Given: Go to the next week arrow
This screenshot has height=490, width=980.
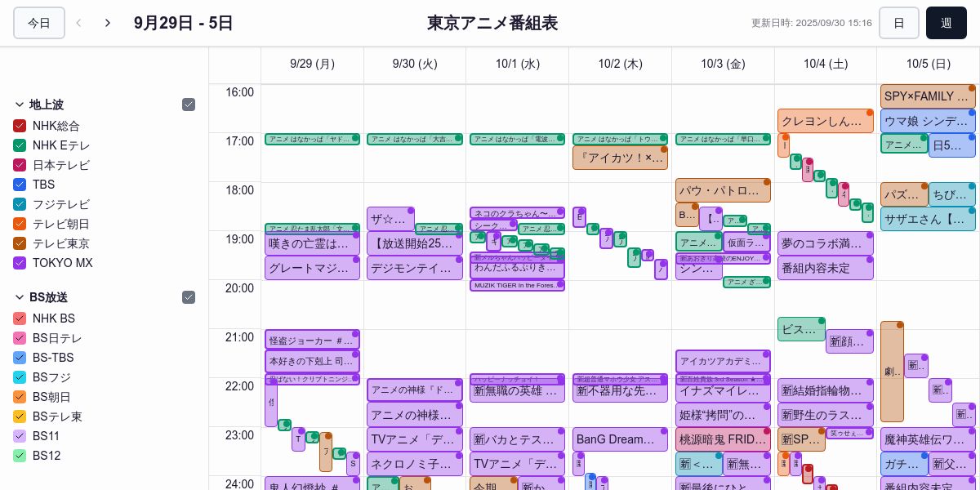Looking at the screenshot, I should [108, 23].
